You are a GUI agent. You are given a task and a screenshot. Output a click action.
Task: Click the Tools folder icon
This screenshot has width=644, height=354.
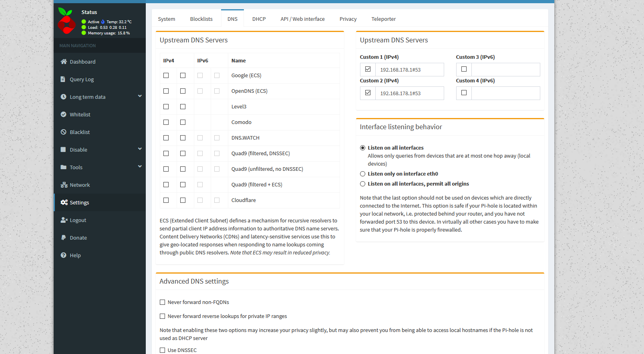point(63,167)
